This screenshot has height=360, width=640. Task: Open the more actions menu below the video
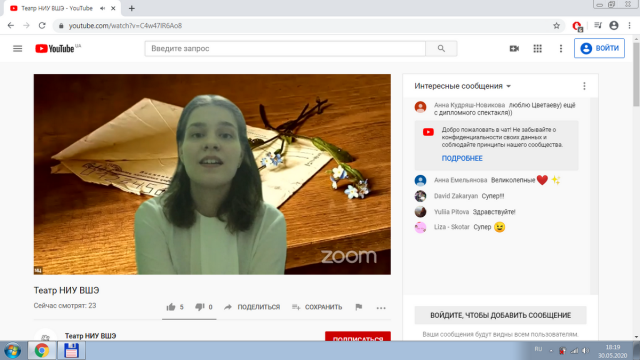click(381, 308)
